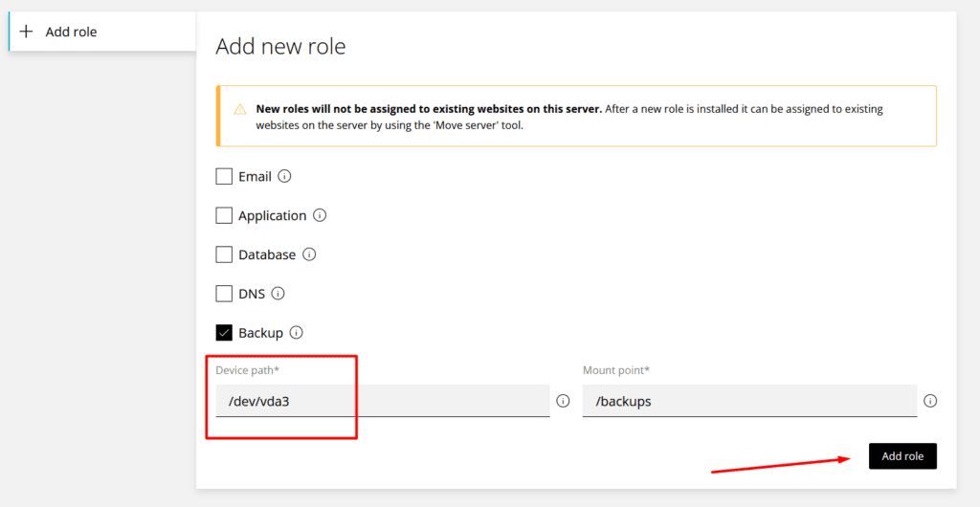980x507 pixels.
Task: Uncheck the Backup role checkbox
Action: pyautogui.click(x=224, y=333)
